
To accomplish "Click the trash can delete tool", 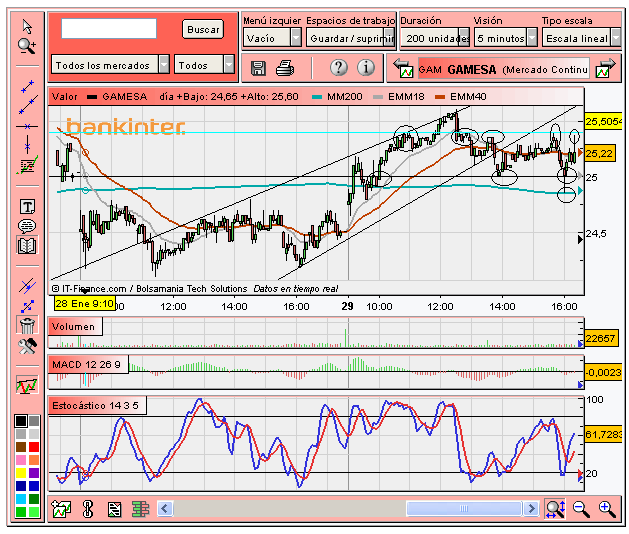I will 27,325.
